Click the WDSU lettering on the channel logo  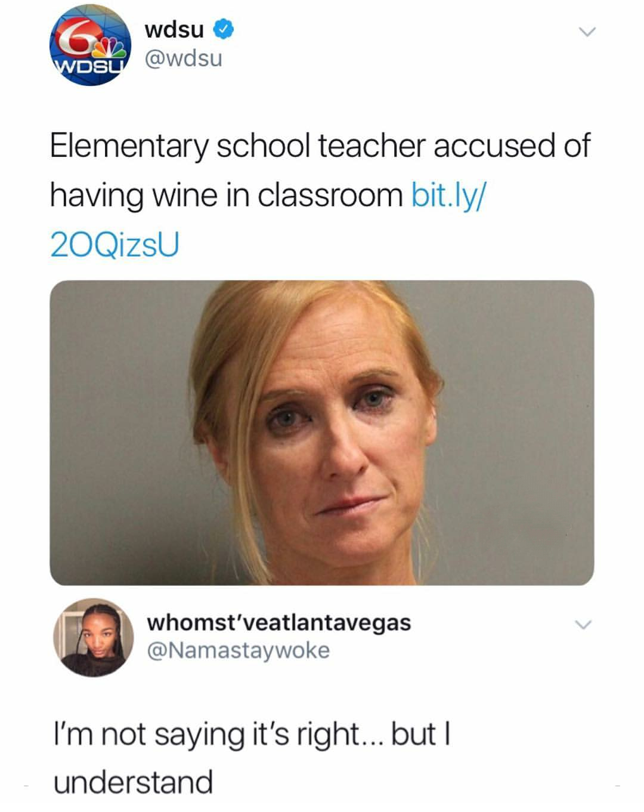tap(89, 65)
